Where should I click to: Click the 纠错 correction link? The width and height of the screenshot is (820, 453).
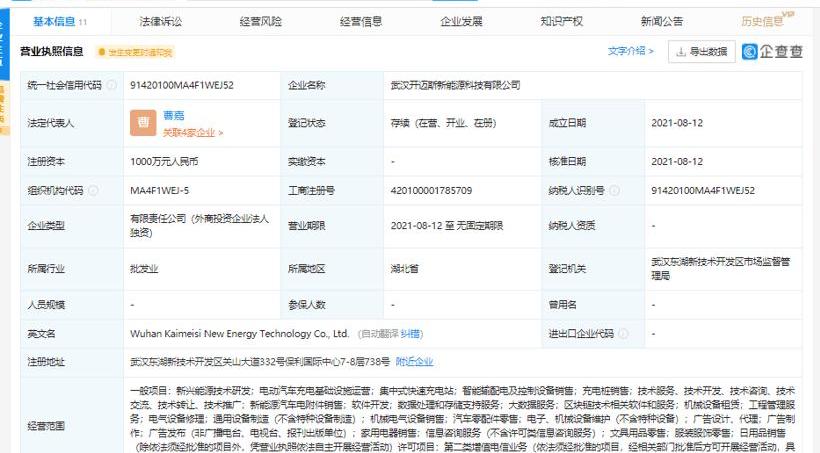(x=411, y=334)
